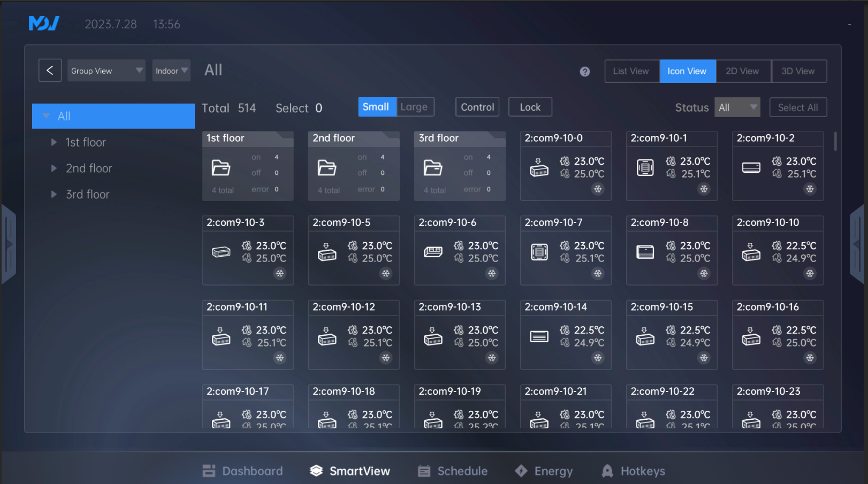Click cooling mode snowflake on 2:com9-10-16
Image resolution: width=868 pixels, height=484 pixels.
(x=810, y=358)
